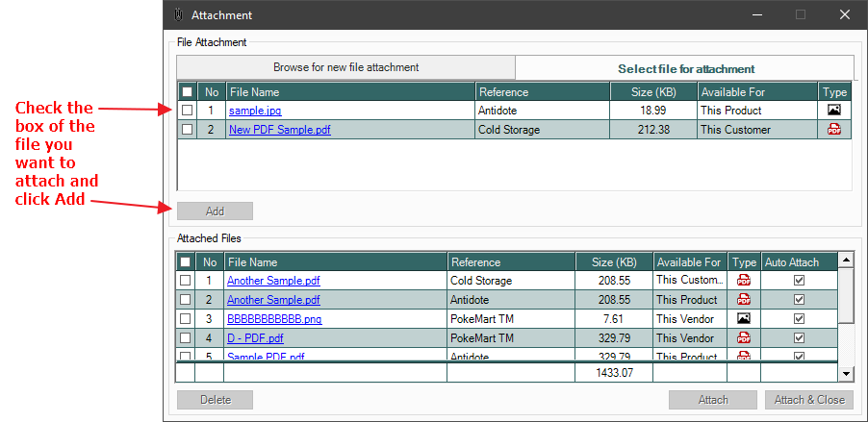The height and width of the screenshot is (422, 868).
Task: Check the box for New PDF Sample.pdf
Action: click(187, 130)
